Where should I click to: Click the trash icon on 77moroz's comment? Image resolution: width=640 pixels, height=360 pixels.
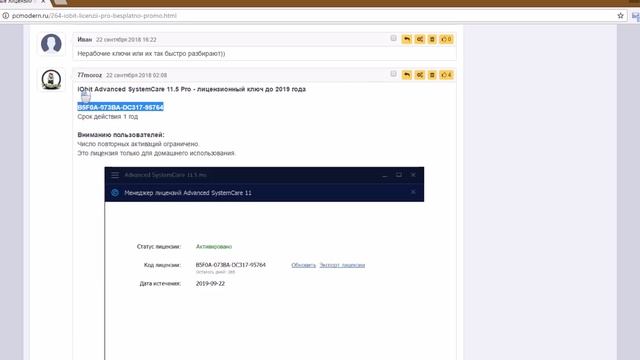point(432,75)
